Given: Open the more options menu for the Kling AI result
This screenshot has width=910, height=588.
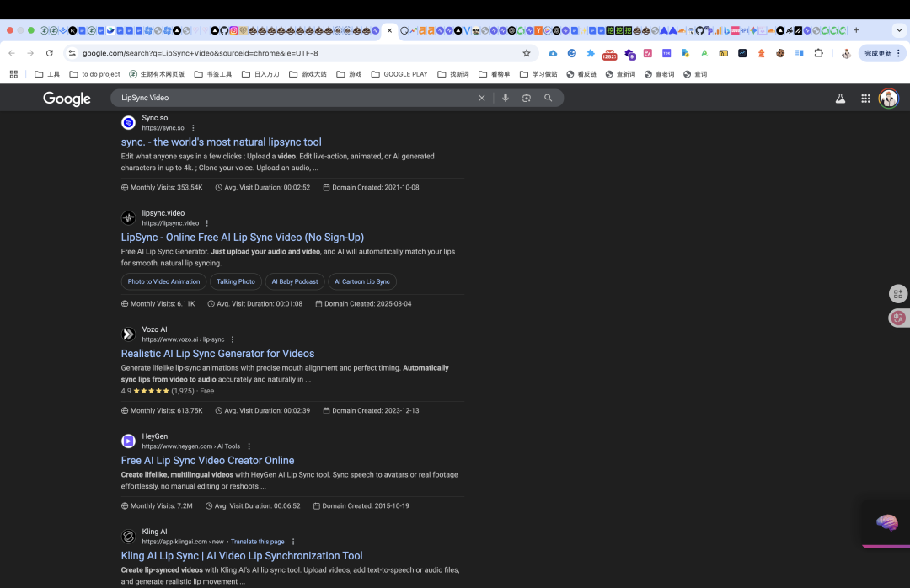Looking at the screenshot, I should pyautogui.click(x=293, y=542).
